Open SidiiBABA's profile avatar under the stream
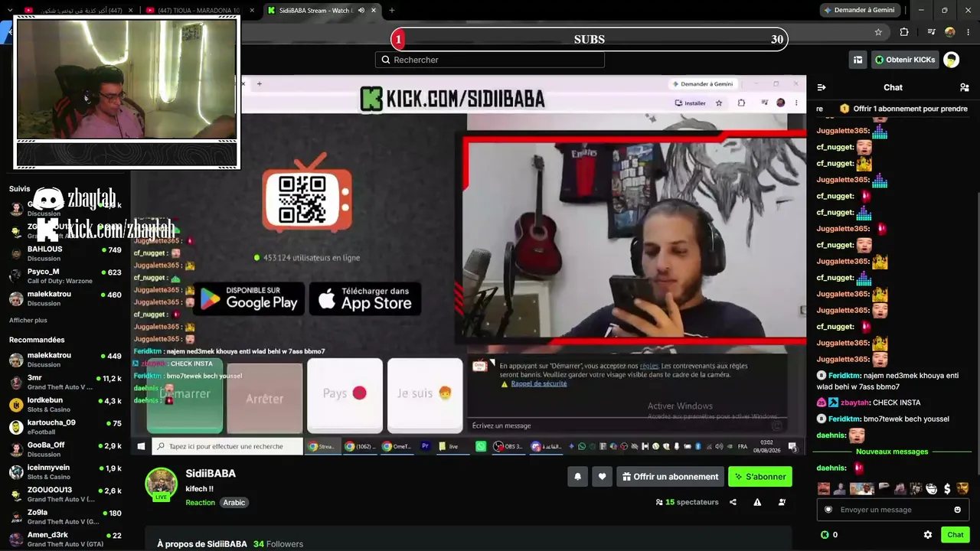980x551 pixels. tap(162, 484)
